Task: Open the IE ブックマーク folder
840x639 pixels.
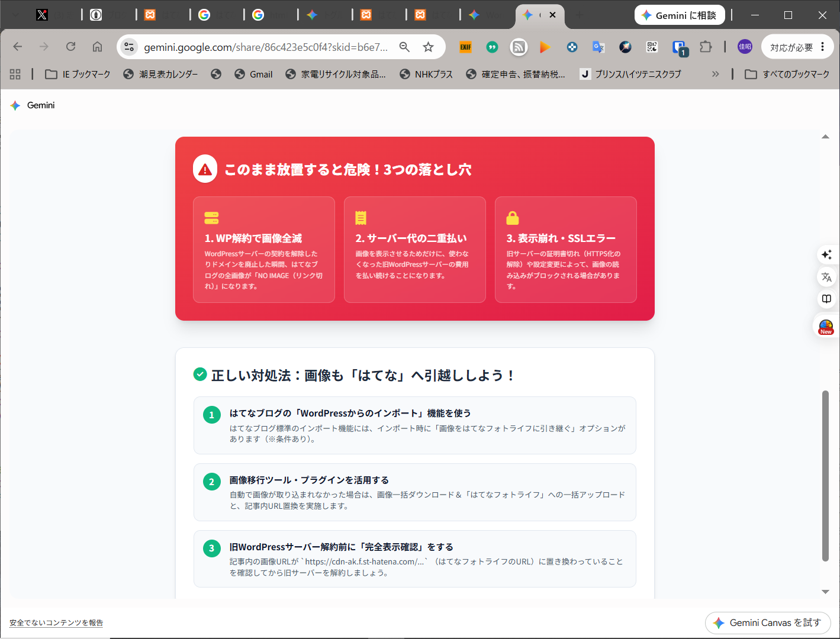Action: click(78, 74)
